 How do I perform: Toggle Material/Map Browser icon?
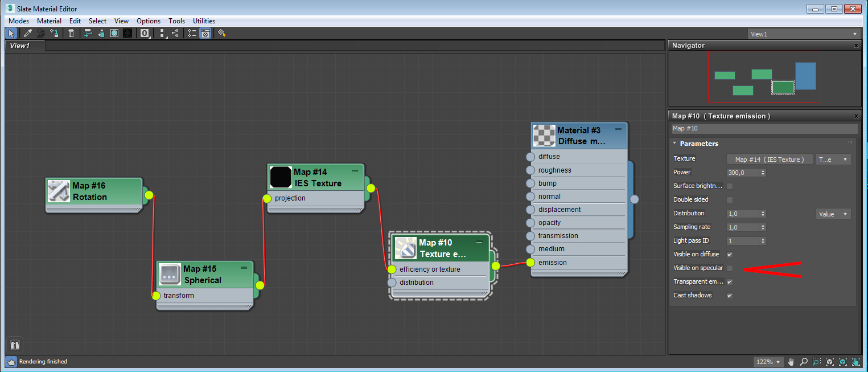click(x=192, y=33)
